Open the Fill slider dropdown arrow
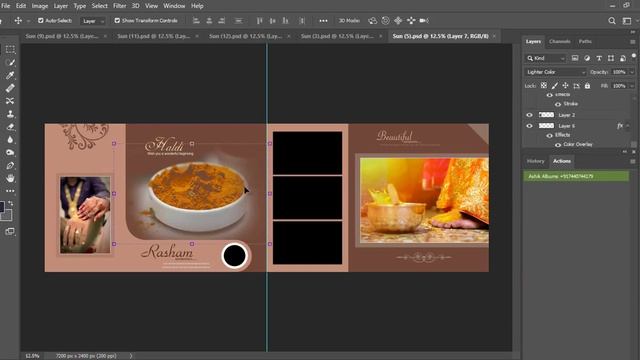 (632, 86)
